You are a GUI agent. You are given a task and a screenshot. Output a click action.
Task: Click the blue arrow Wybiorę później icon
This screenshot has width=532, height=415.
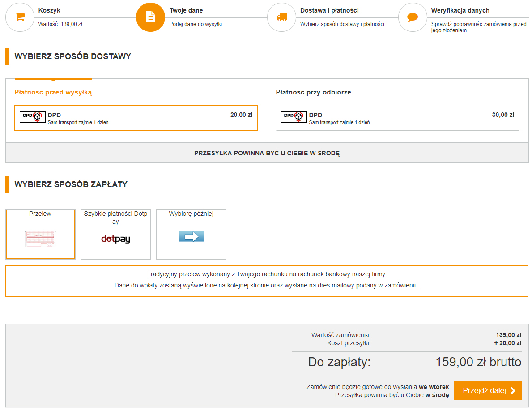[x=191, y=237]
